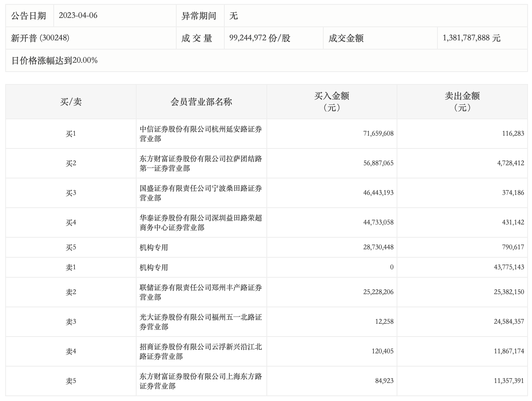Click the 买入金额 column header
532x401 pixels.
click(332, 102)
